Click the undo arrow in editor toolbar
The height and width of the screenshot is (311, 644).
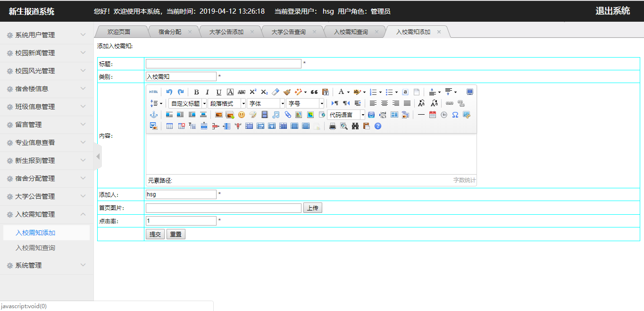(169, 92)
